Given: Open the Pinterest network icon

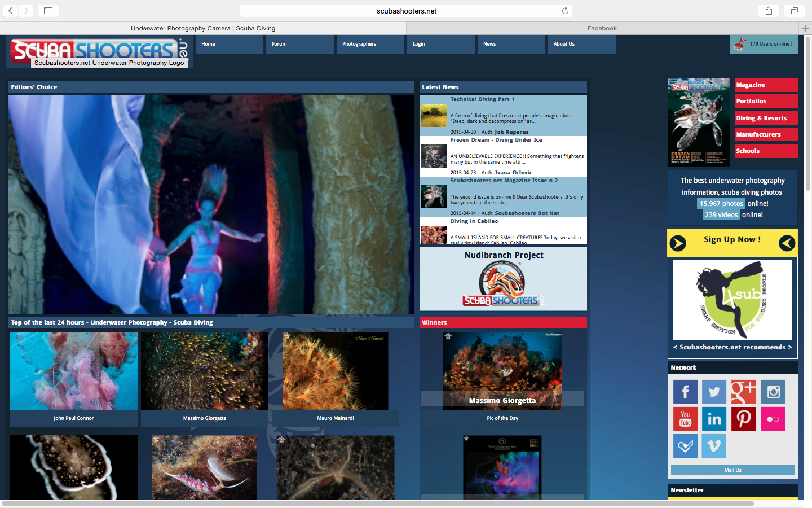Looking at the screenshot, I should (743, 419).
